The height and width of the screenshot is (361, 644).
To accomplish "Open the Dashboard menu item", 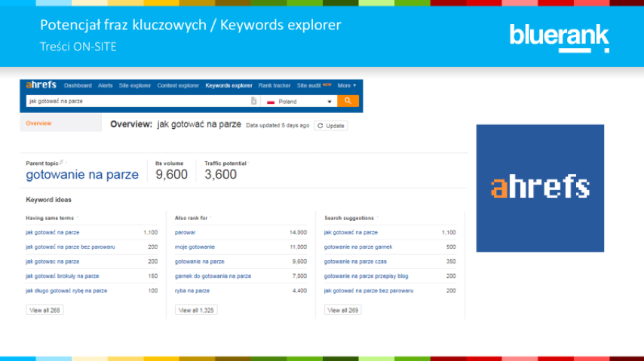I will tap(78, 85).
